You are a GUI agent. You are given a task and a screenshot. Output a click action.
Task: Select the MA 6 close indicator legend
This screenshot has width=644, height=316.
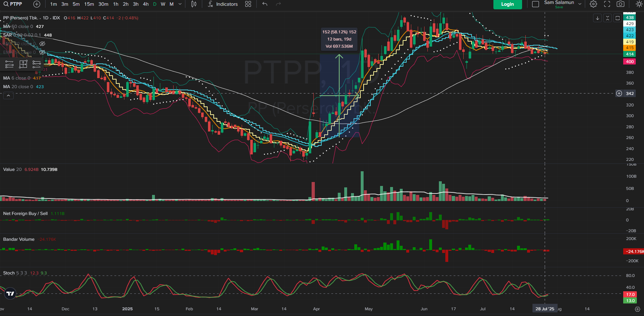pyautogui.click(x=16, y=78)
